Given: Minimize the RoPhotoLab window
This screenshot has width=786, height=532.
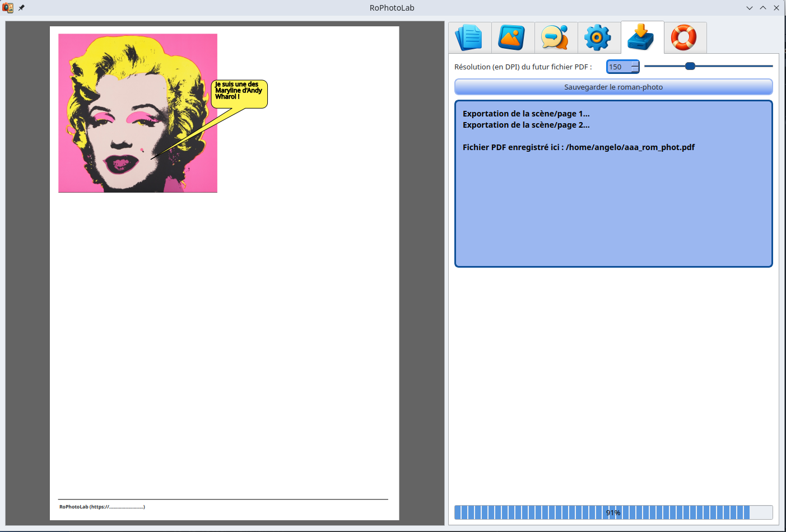Looking at the screenshot, I should pyautogui.click(x=750, y=8).
